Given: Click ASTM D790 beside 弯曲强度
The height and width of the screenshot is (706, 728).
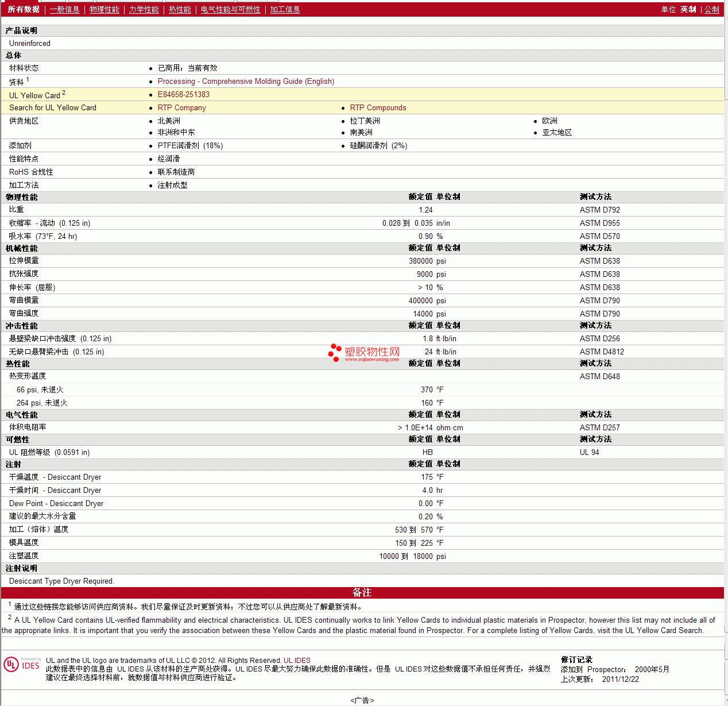Looking at the screenshot, I should 600,314.
